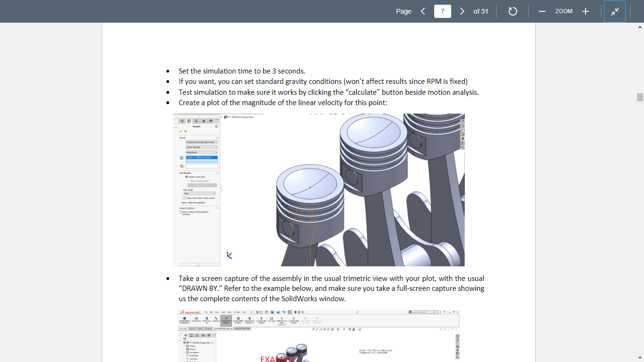Rotate the page using the rotate icon
The image size is (644, 362).
pos(512,11)
